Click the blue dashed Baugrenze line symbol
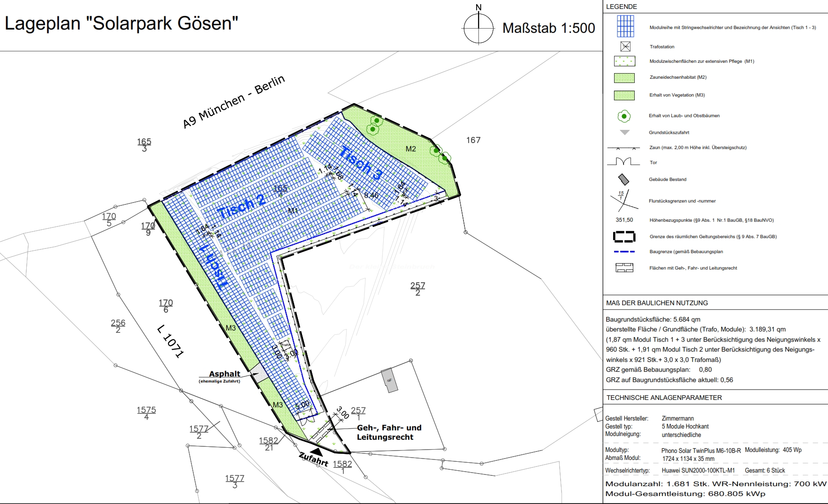This screenshot has width=828, height=504. tap(624, 252)
